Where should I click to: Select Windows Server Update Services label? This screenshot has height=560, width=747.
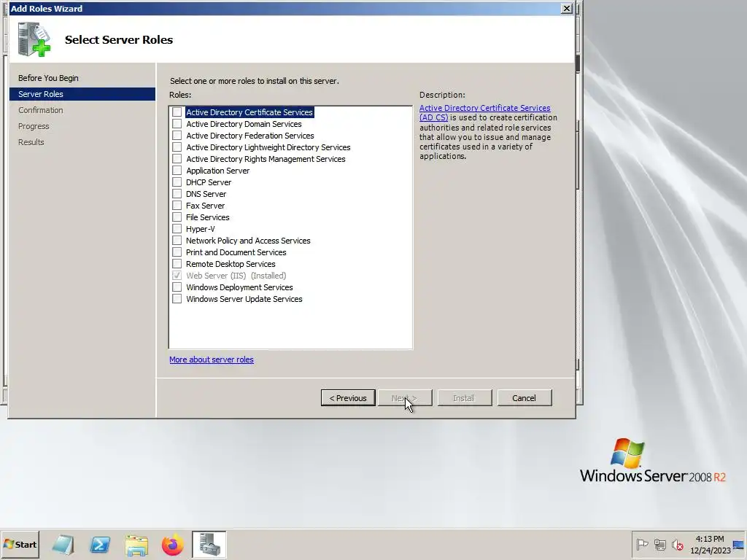[x=244, y=298]
